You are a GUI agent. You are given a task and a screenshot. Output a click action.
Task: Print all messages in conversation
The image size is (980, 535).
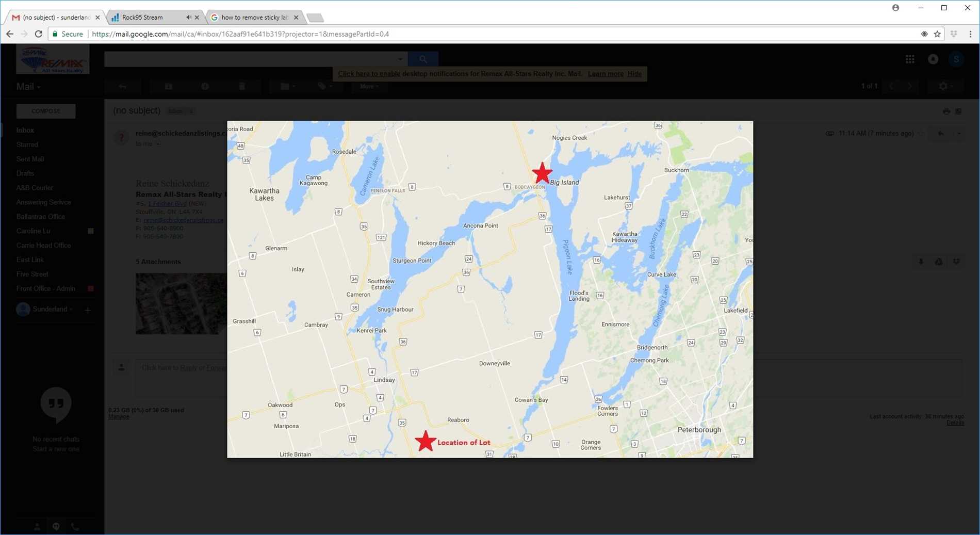946,111
